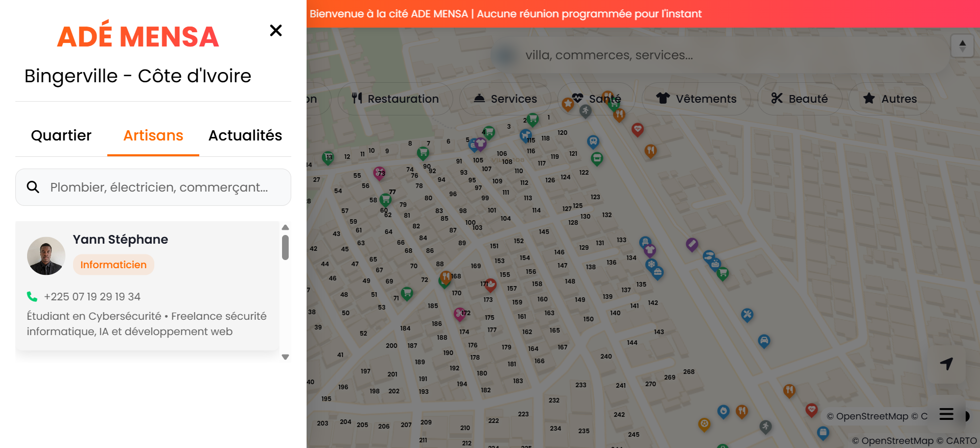
Task: Open the Actualités tab
Action: click(245, 135)
